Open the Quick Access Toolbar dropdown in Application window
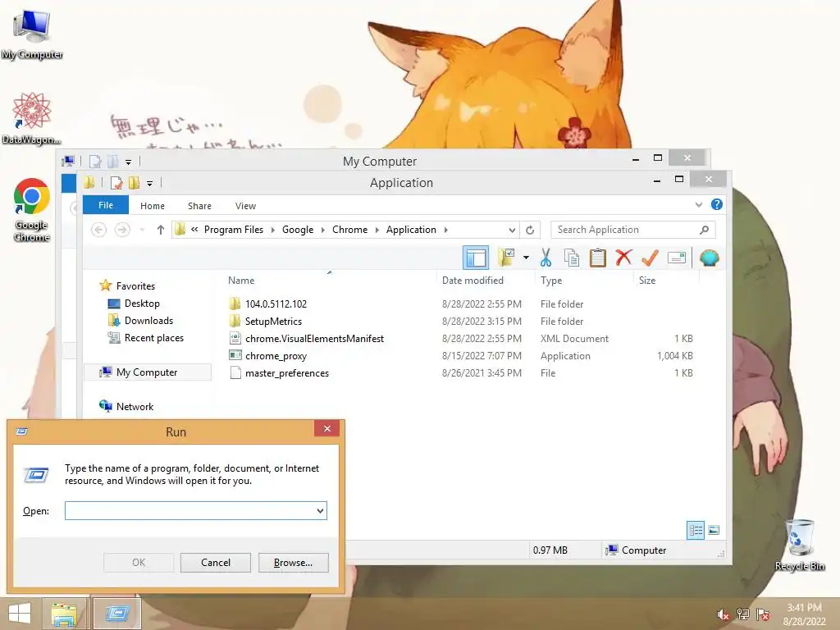 pos(149,184)
